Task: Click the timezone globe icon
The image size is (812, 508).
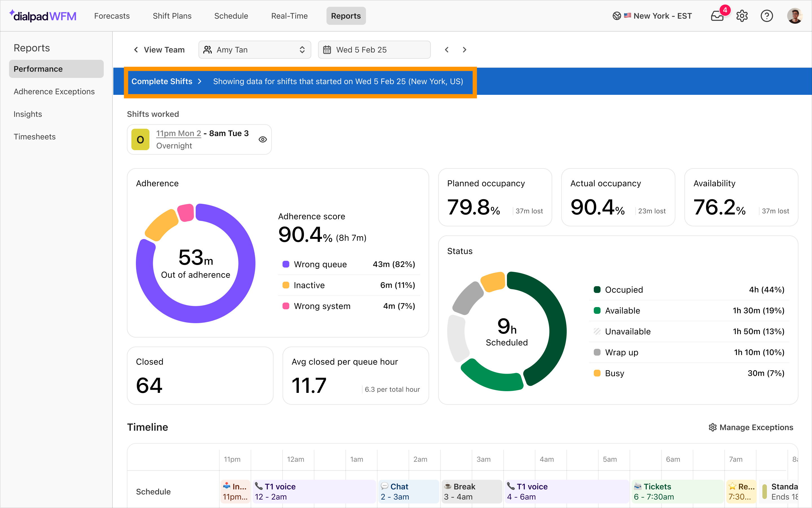Action: 617,16
